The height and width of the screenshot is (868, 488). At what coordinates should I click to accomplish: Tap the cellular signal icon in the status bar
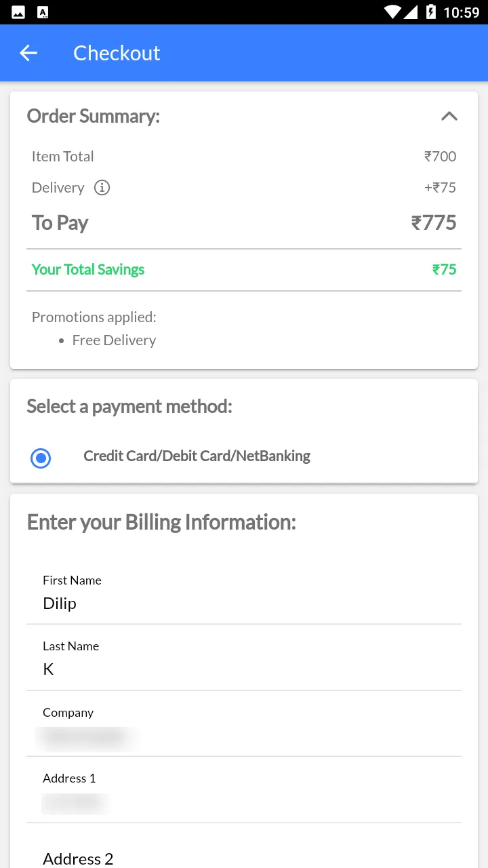[x=411, y=12]
